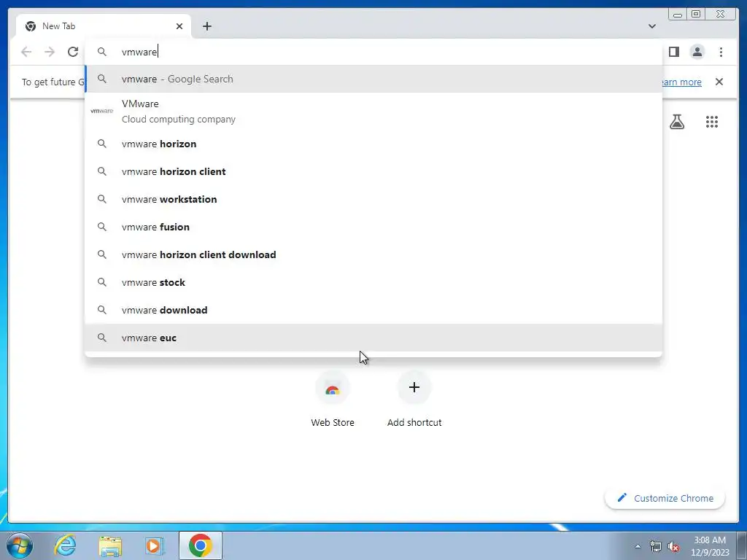Open a new tab with the plus button
747x560 pixels.
pos(206,26)
